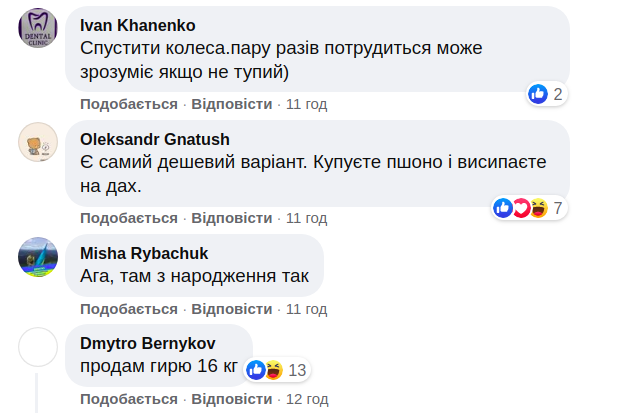Open the 12 год timestamp on Dmytro's comment
The height and width of the screenshot is (413, 622).
pyautogui.click(x=307, y=398)
